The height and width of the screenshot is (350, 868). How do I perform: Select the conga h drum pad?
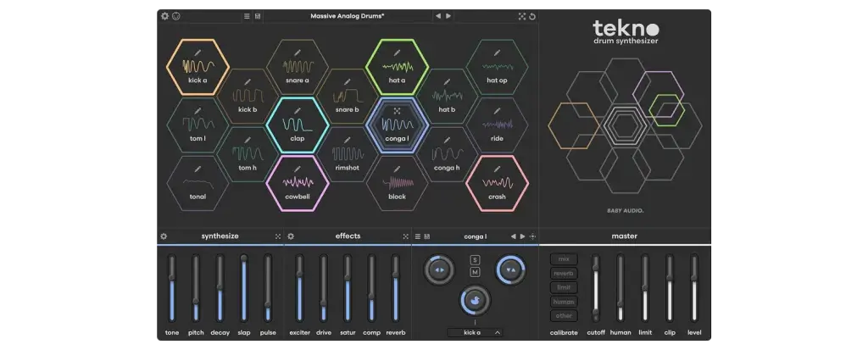click(447, 154)
